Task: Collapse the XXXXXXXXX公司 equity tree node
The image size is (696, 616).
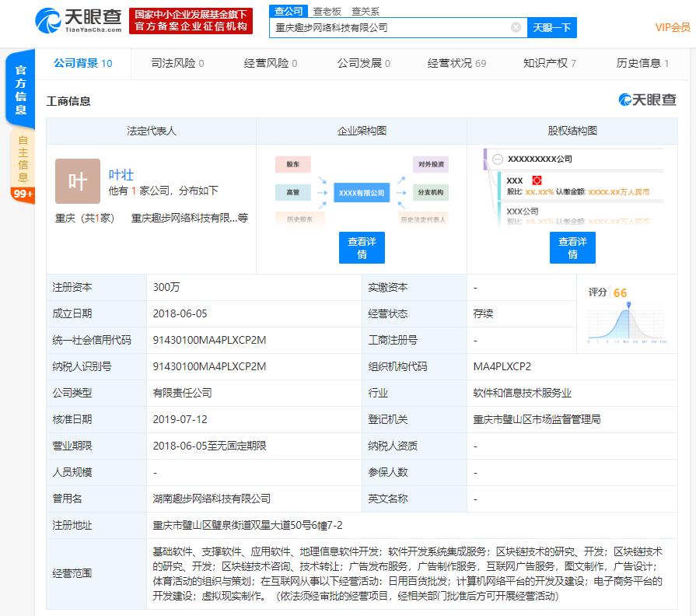Action: click(498, 159)
